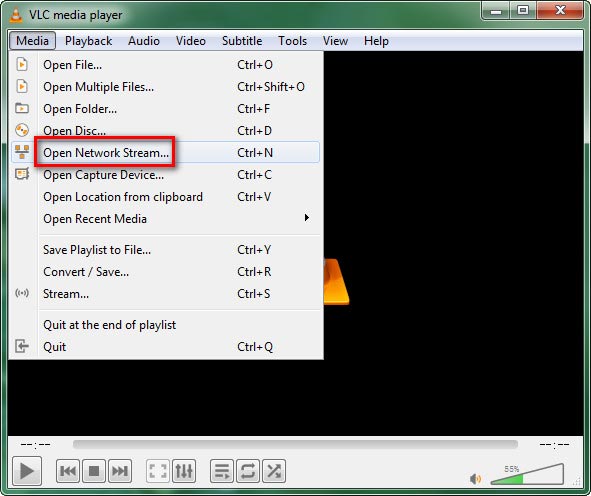The image size is (591, 496).
Task: Open the Playback menu
Action: [x=89, y=41]
